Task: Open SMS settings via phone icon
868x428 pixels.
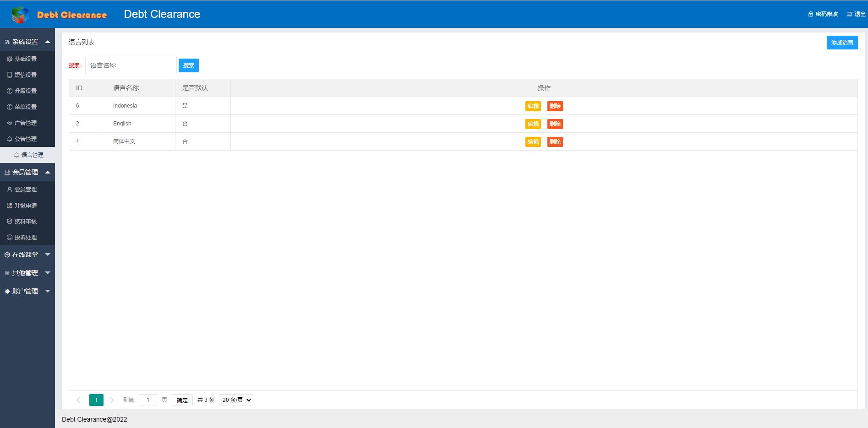Action: coord(10,75)
